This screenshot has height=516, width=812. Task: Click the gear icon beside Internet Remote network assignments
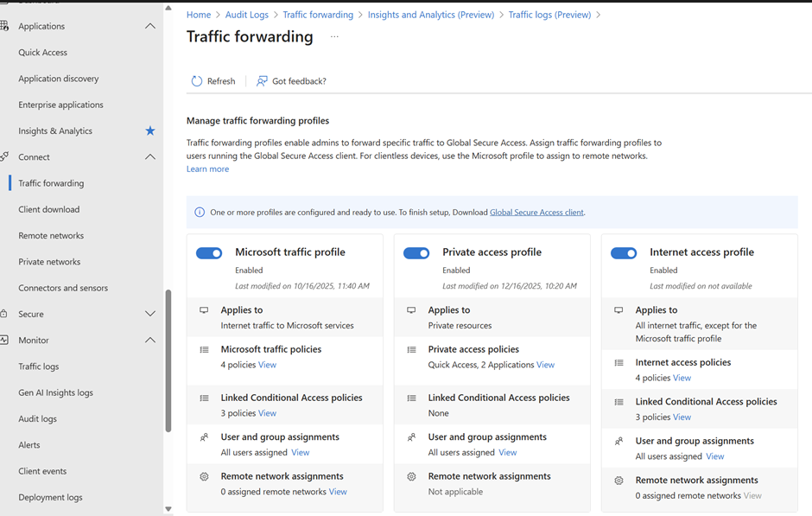coord(619,481)
